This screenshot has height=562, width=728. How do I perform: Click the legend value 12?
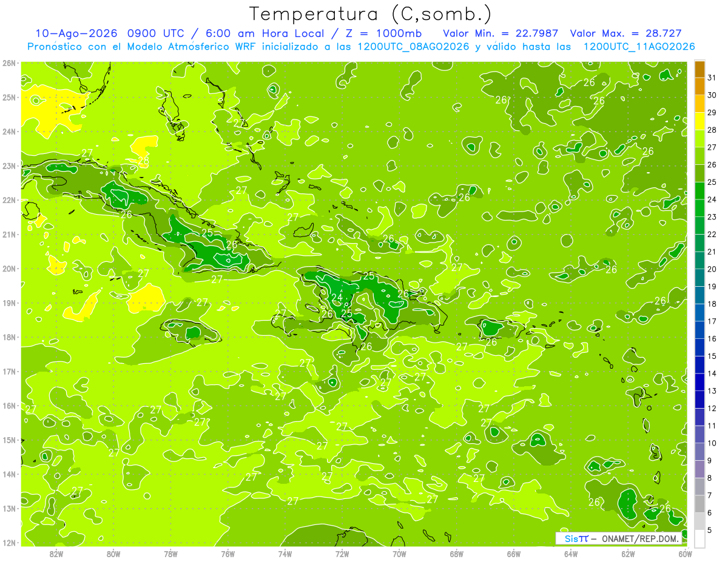coord(712,408)
